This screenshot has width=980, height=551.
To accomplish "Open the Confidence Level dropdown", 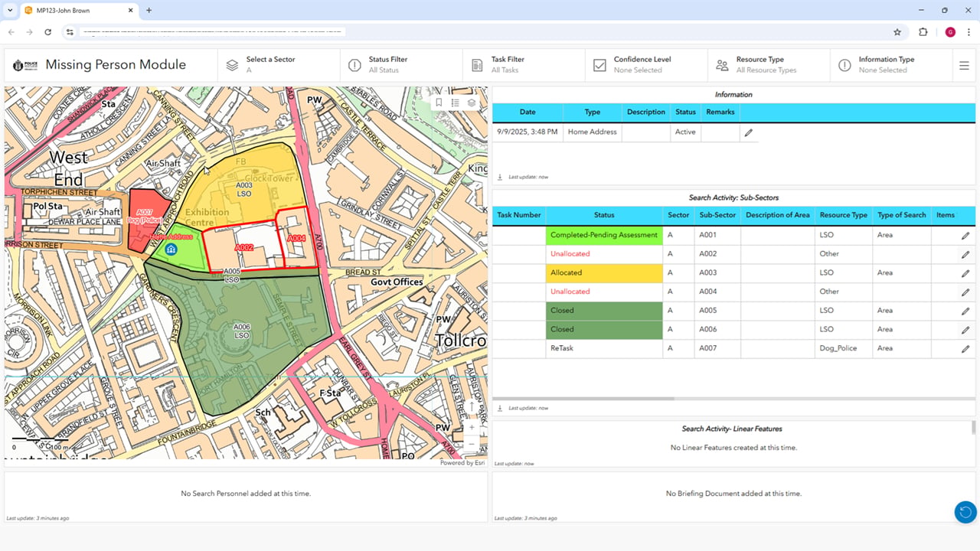I will tap(646, 65).
